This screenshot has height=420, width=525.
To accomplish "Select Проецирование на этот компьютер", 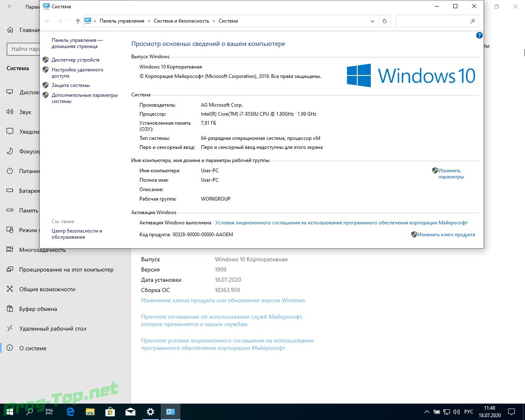I will coord(66,269).
